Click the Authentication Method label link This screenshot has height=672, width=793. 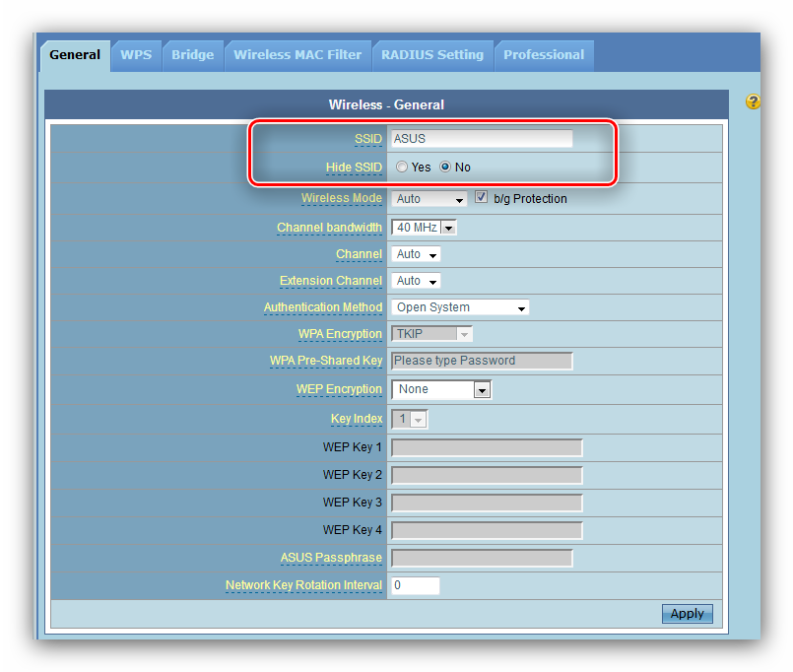pyautogui.click(x=322, y=307)
